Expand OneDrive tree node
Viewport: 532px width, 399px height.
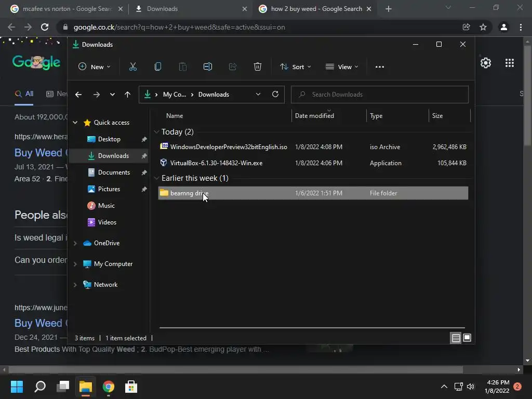[x=75, y=243]
